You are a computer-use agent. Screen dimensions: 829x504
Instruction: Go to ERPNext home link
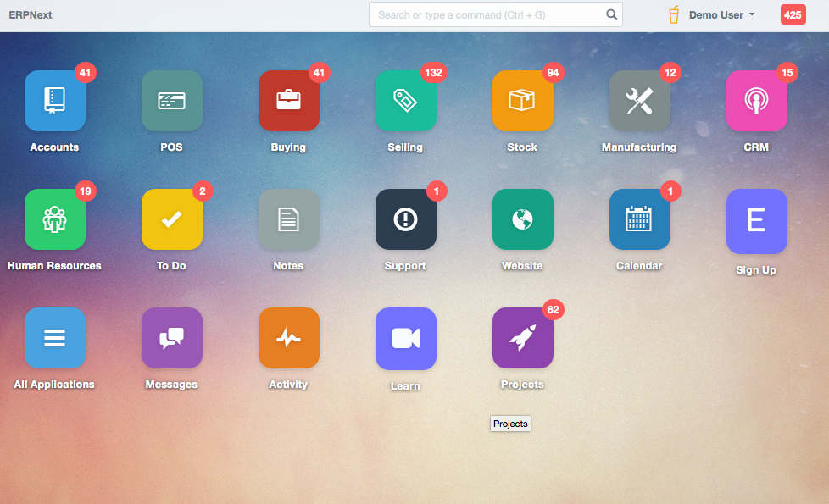(31, 14)
